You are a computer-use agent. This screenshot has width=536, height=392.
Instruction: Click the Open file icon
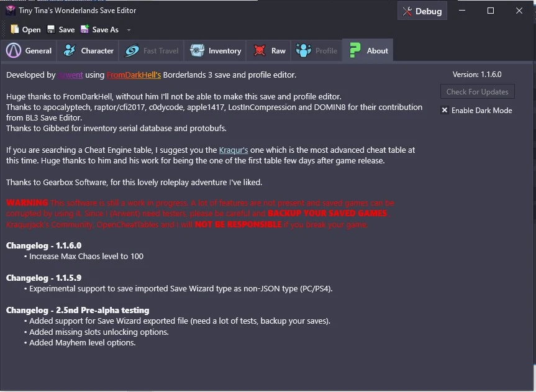pos(15,29)
